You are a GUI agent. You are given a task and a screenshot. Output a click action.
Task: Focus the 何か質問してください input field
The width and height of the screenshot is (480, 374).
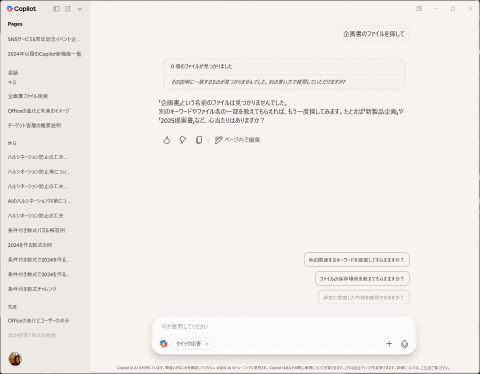[283, 326]
